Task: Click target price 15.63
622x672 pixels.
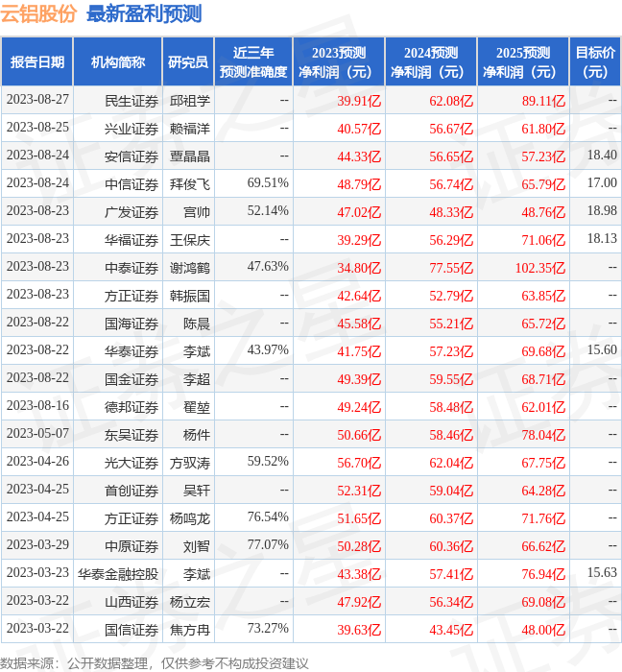Action: (602, 572)
